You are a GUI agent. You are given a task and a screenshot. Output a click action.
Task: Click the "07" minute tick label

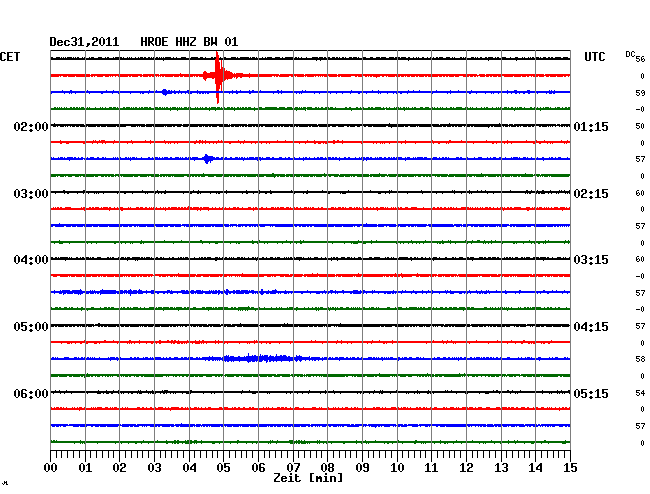pyautogui.click(x=293, y=467)
